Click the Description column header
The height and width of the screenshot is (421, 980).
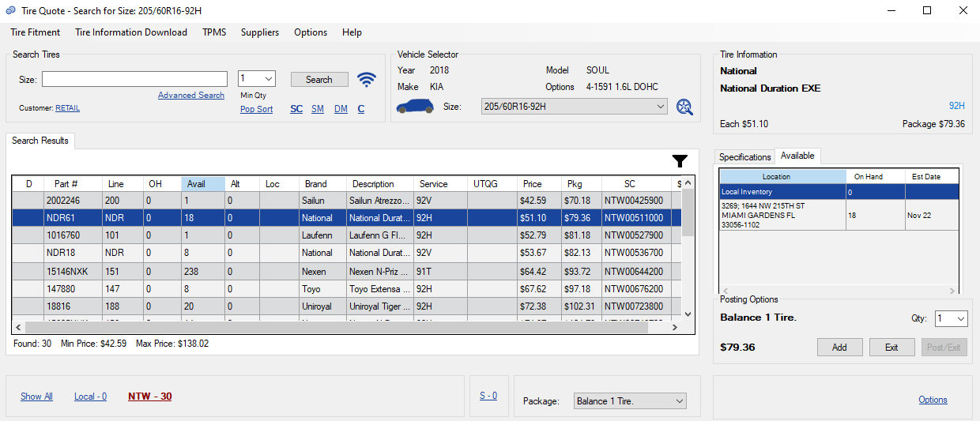[x=381, y=184]
